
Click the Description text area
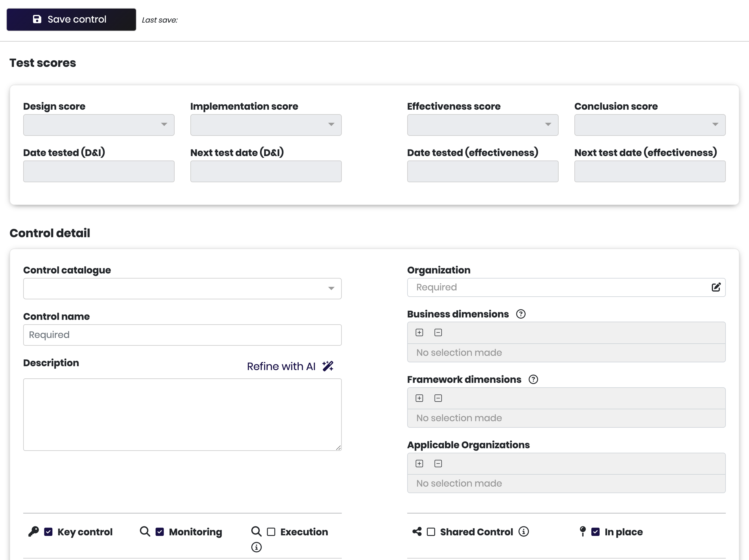coord(182,415)
